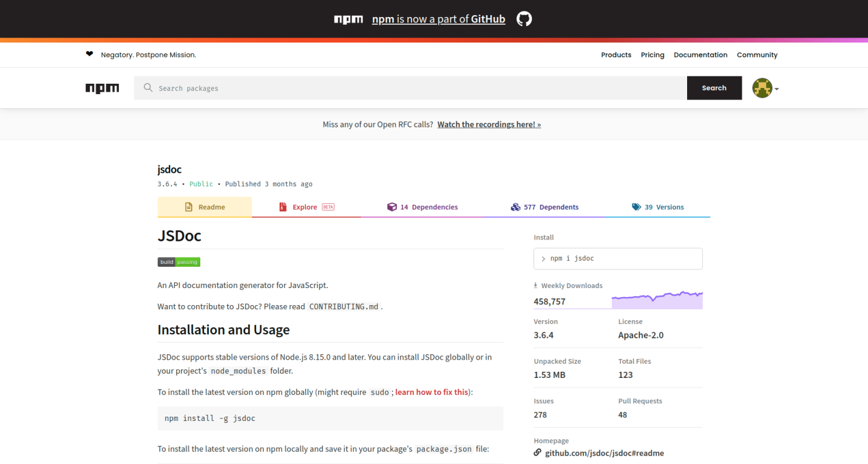
Task: Click the jsdoc package name heading
Action: (x=169, y=169)
